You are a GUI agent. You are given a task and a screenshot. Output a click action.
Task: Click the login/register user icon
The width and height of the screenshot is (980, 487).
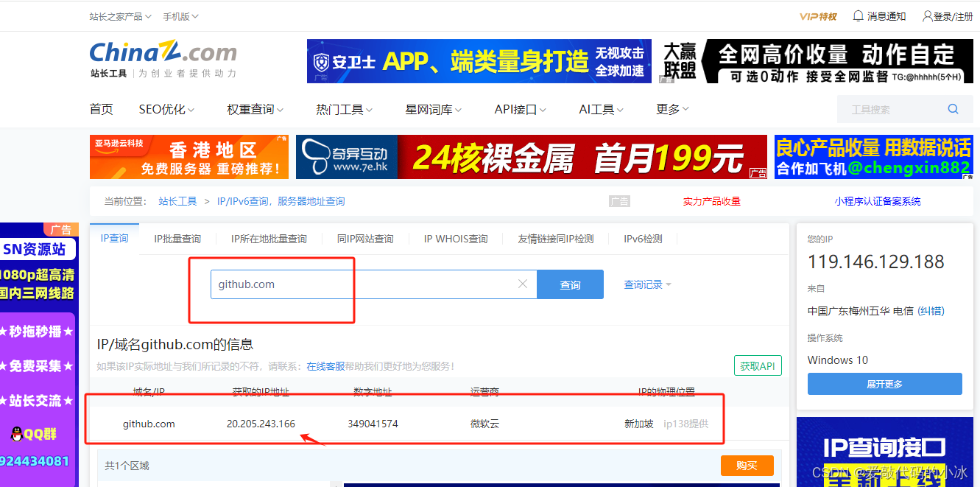927,16
